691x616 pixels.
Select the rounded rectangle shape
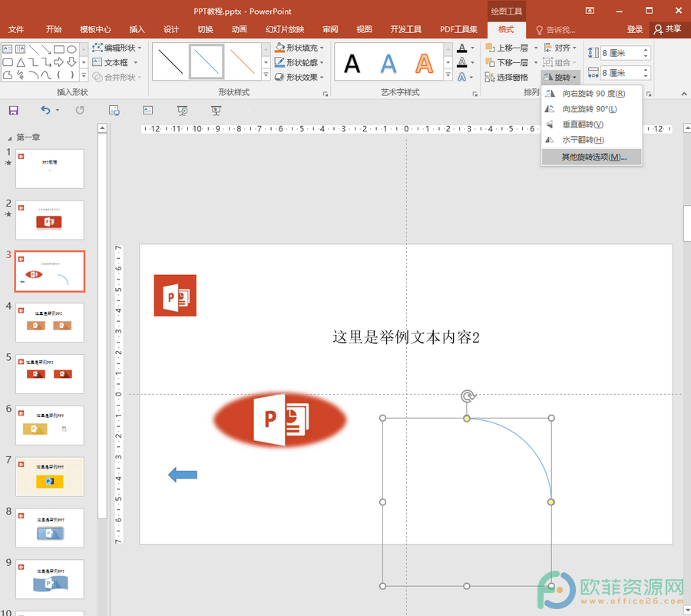click(x=8, y=62)
